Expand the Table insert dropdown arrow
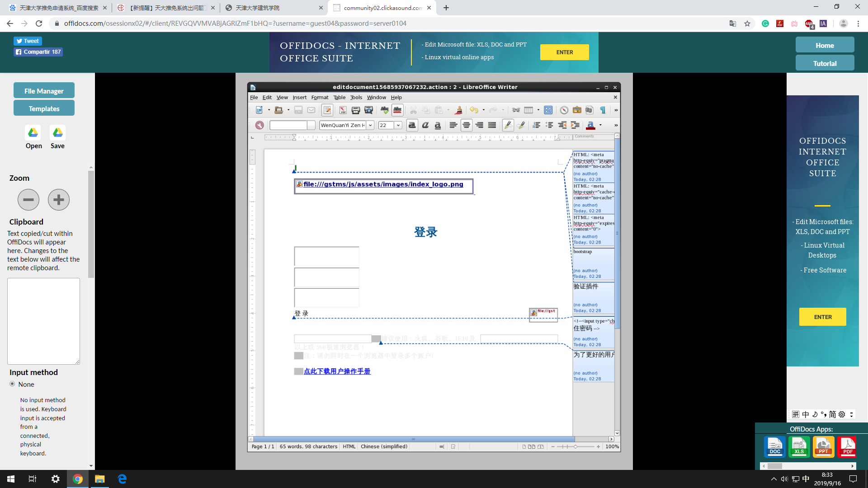This screenshot has width=868, height=488. [538, 110]
